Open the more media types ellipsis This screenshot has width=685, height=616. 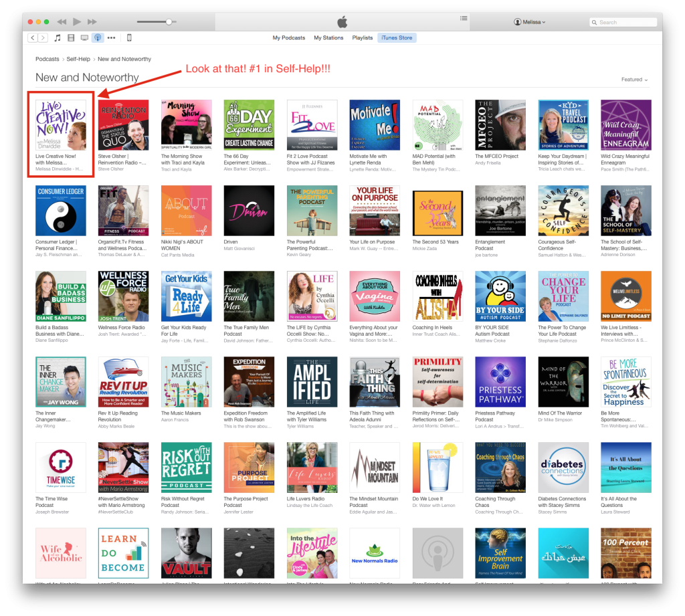tap(111, 38)
